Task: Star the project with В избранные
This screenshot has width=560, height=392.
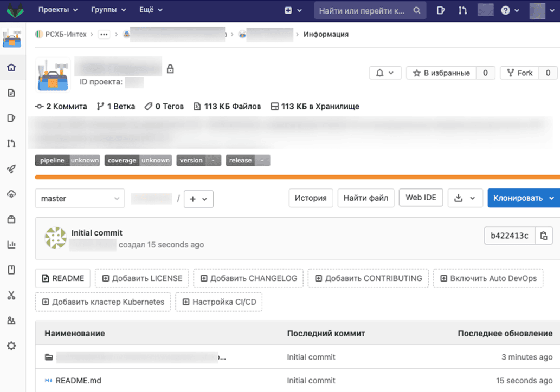Action: coord(441,73)
